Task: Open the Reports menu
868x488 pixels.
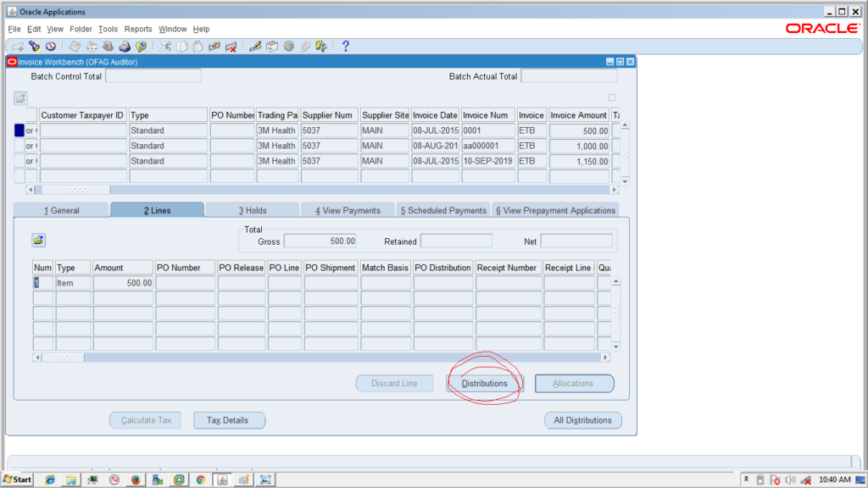Action: [x=138, y=30]
